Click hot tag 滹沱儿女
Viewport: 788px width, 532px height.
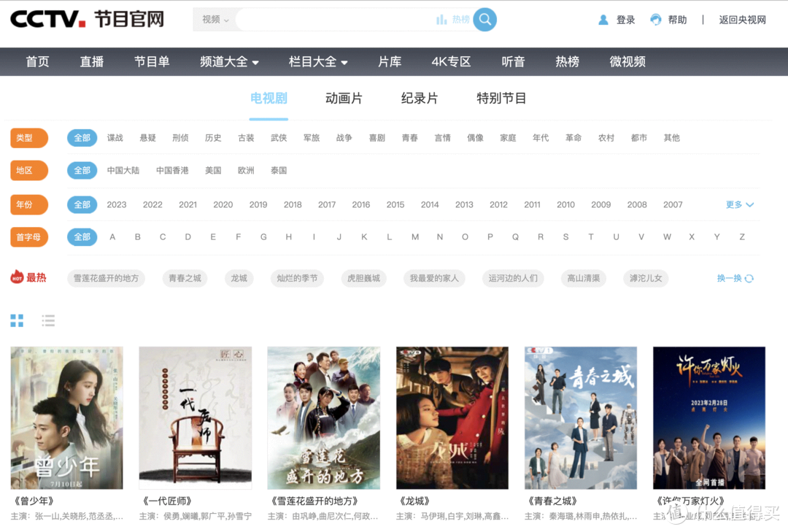[646, 278]
